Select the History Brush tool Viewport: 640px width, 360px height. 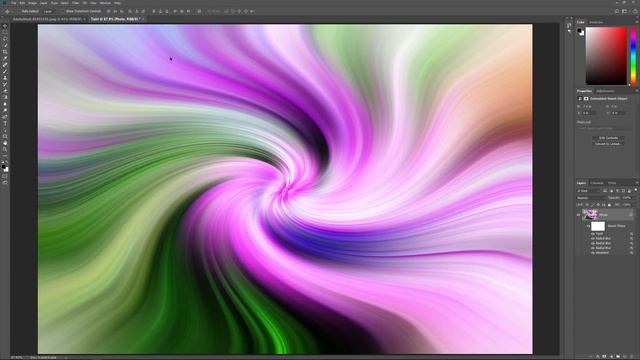coord(5,84)
